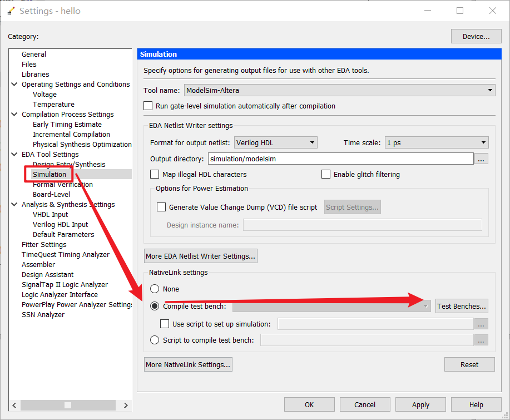Open Default Parameters page
The height and width of the screenshot is (420, 510).
(x=63, y=235)
